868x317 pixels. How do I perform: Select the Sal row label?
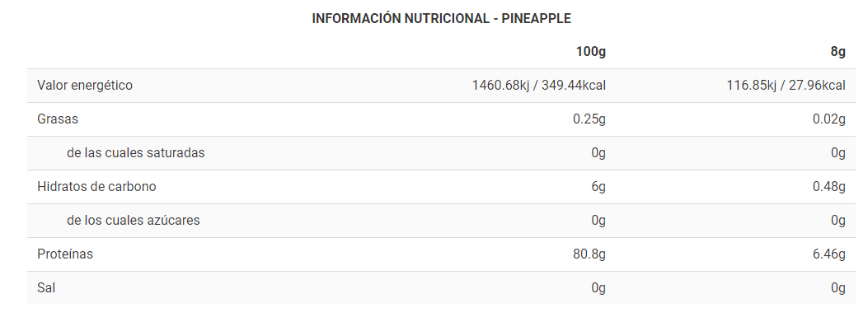pyautogui.click(x=46, y=287)
